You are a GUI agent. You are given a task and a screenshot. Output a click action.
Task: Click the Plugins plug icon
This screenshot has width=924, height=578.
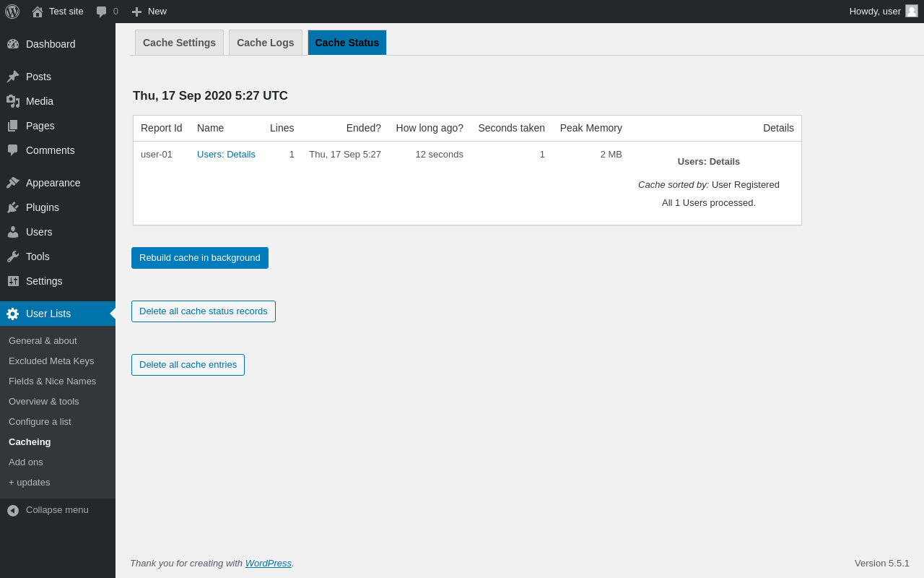tap(13, 207)
